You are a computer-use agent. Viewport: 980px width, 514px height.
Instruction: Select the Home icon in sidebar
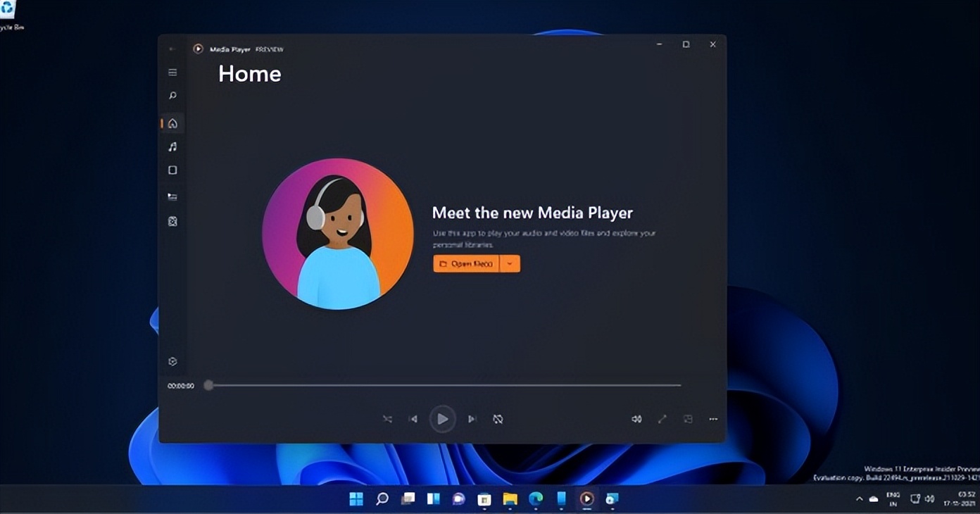point(172,123)
